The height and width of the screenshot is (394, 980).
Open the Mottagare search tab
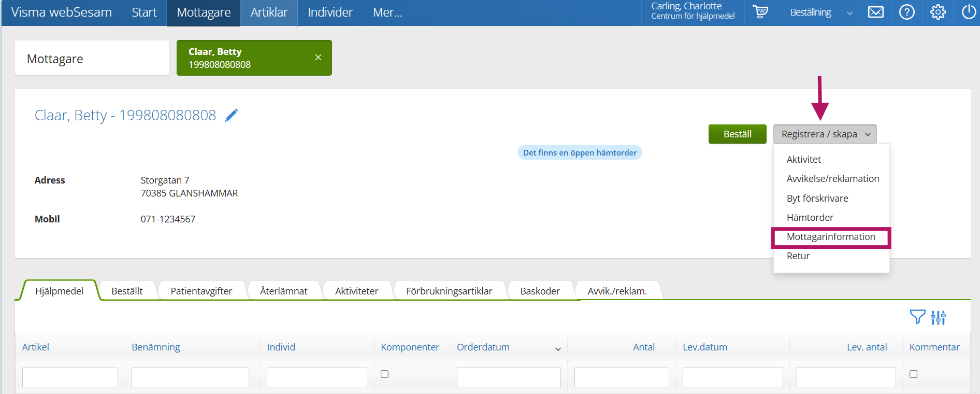[92, 58]
